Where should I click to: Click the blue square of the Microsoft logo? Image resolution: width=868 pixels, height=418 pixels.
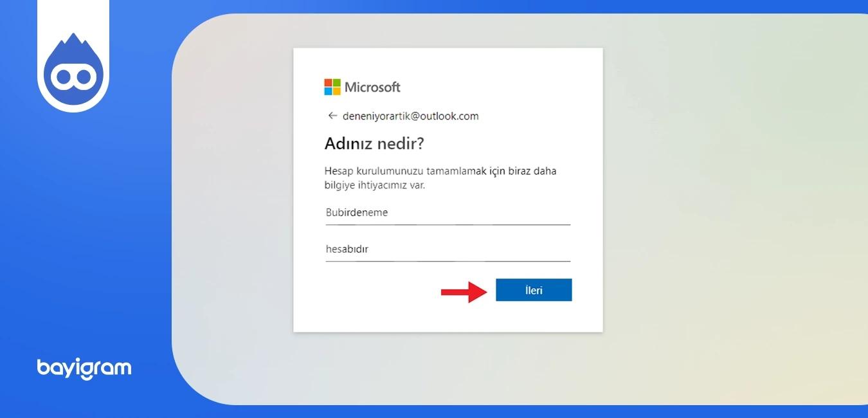point(328,91)
